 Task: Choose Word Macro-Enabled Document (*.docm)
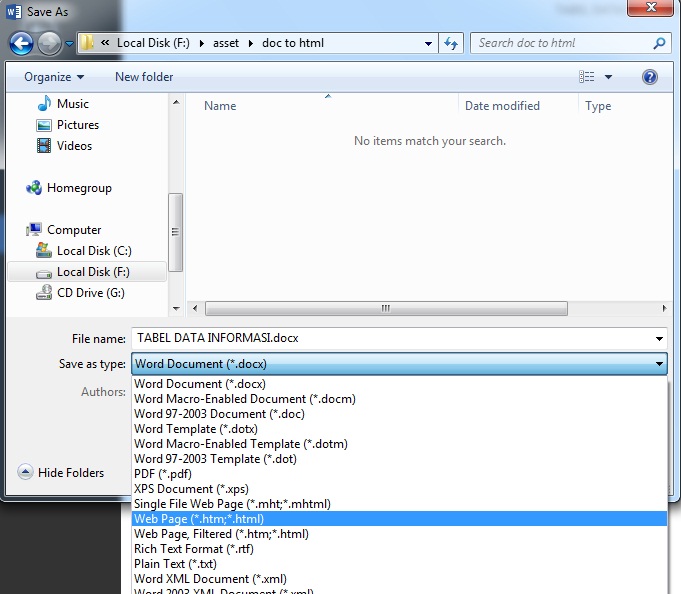[399, 399]
